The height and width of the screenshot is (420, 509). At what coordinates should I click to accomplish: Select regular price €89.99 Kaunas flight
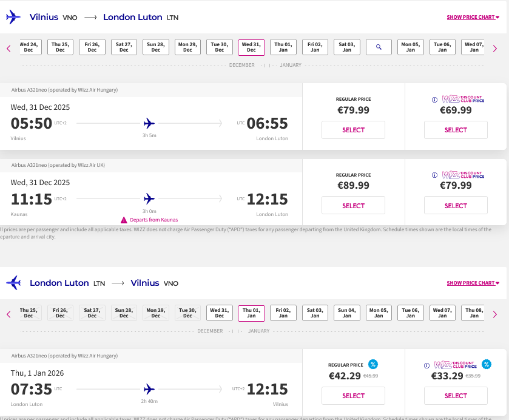coord(353,206)
